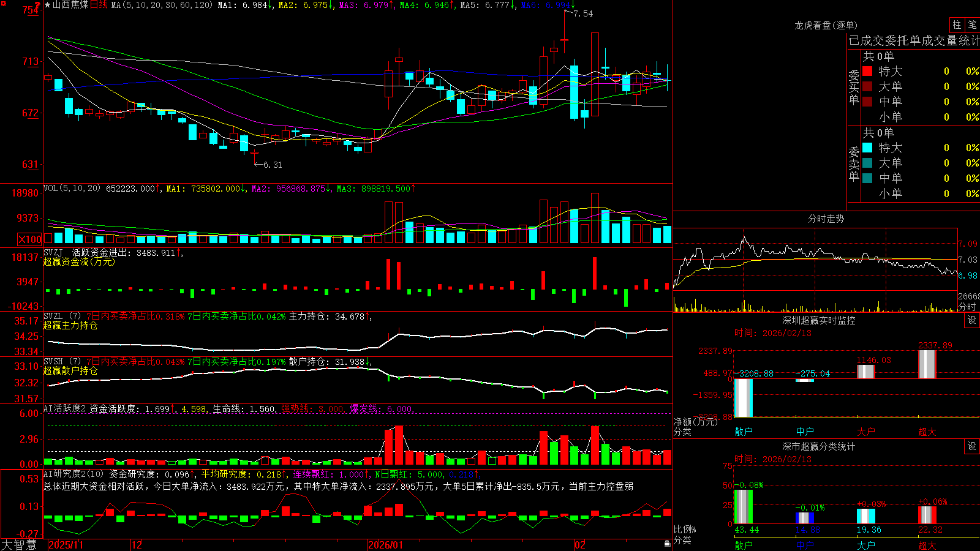980x551 pixels.
Task: Click the SVZL (7) indicator label
Action: point(62,317)
